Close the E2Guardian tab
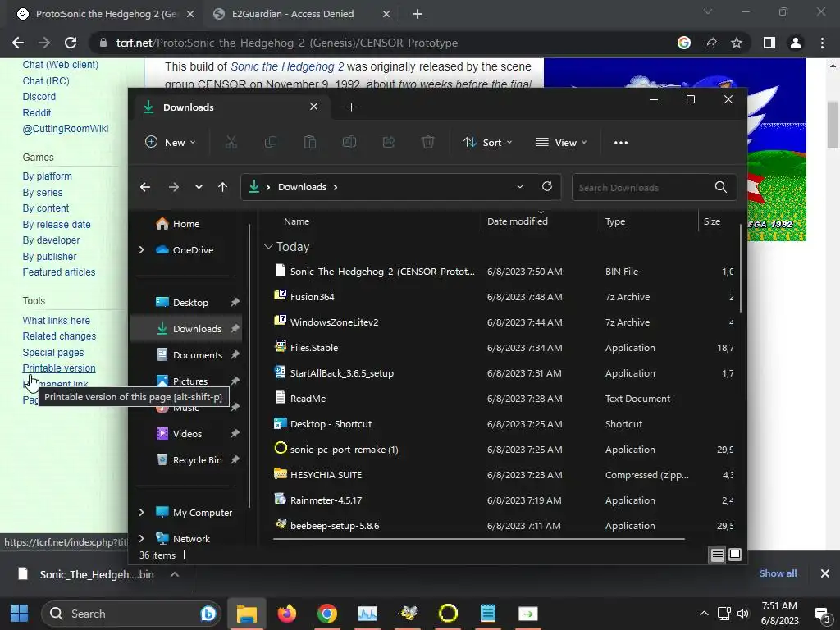The width and height of the screenshot is (840, 630). [386, 15]
